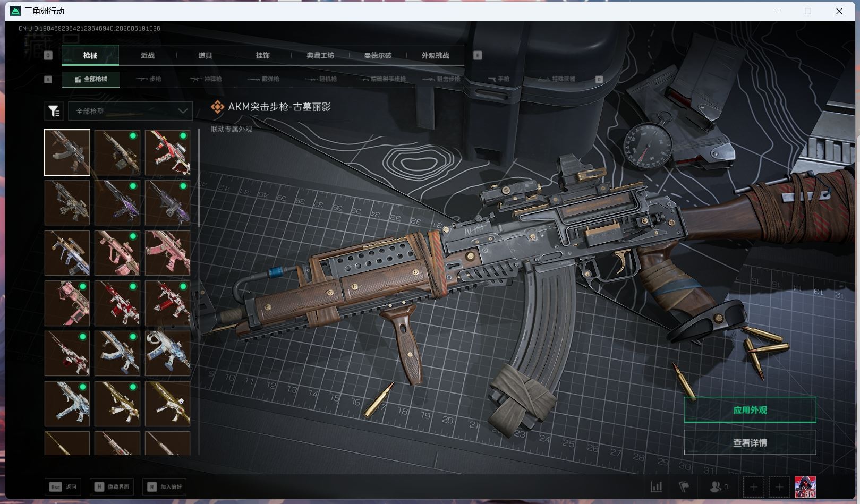This screenshot has height=504, width=860.
Task: Click the skin list vertical scrollbar
Action: [199, 178]
